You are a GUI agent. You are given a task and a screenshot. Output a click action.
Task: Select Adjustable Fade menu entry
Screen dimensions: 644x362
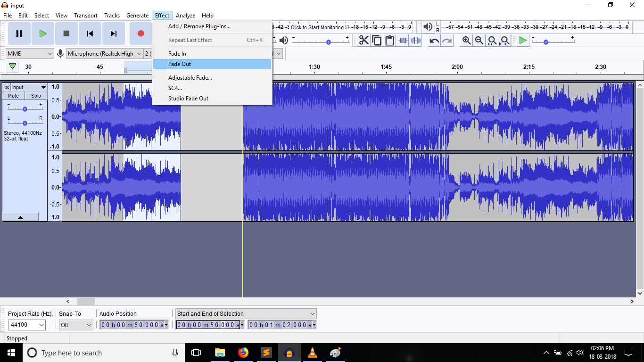[190, 78]
